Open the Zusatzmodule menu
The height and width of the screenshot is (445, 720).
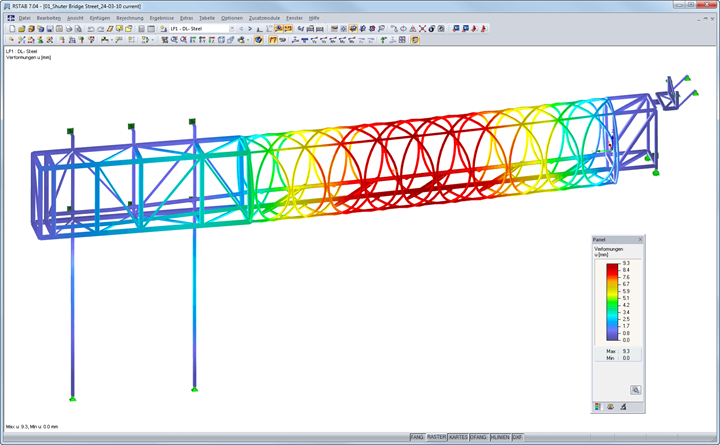[264, 18]
